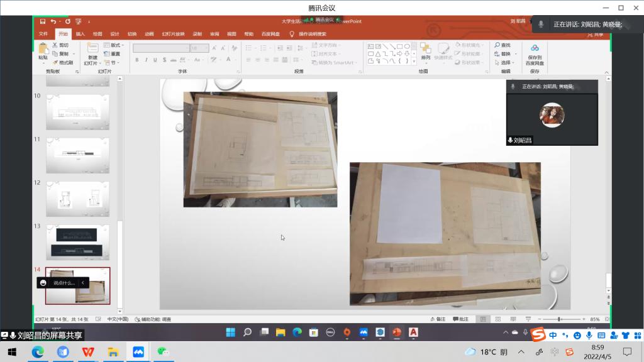Image resolution: width=644 pixels, height=362 pixels.
Task: Toggle Bold formatting button
Action: pos(137,60)
